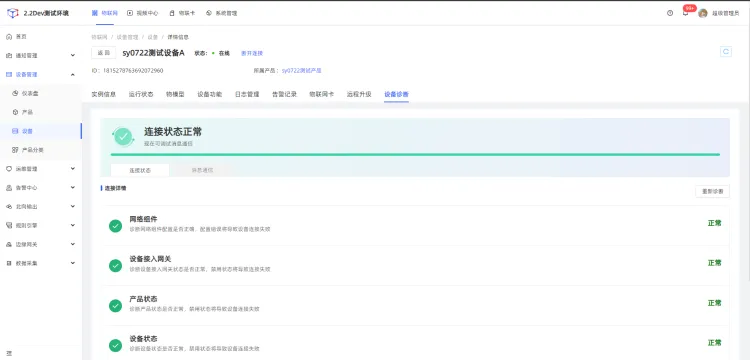Click 设备管理 in the breadcrumb
Viewport: 750px width, 360px height.
[x=127, y=37]
